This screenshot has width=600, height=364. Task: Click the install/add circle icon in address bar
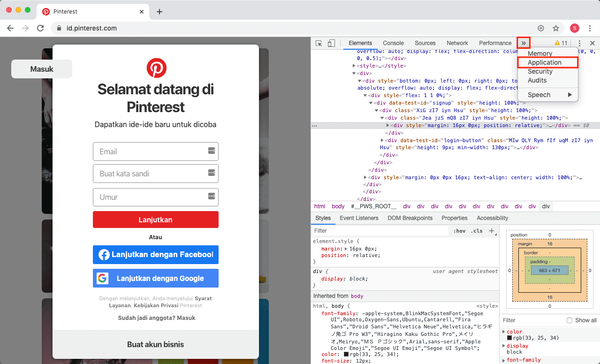pyautogui.click(x=541, y=28)
